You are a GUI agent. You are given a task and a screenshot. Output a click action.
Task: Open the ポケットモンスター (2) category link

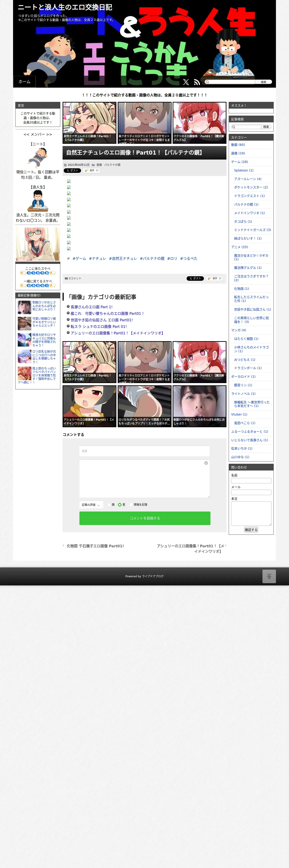(x=251, y=187)
